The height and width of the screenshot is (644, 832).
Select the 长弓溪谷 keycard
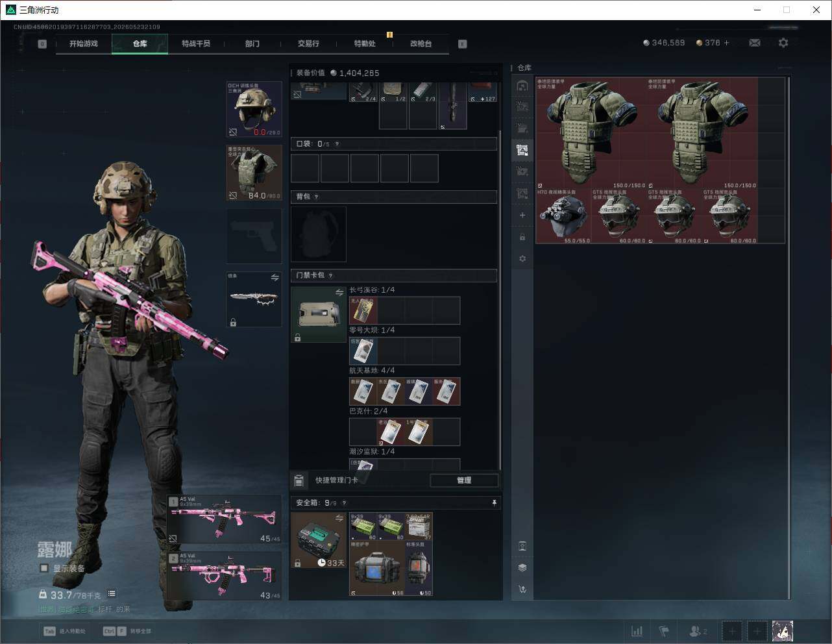pyautogui.click(x=363, y=310)
